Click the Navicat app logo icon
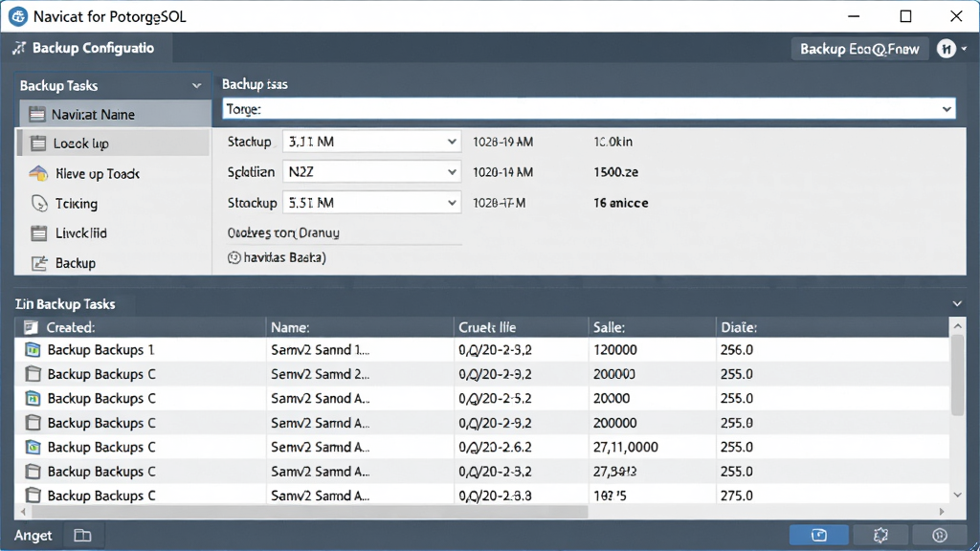Viewport: 980px width, 551px height. [x=17, y=16]
